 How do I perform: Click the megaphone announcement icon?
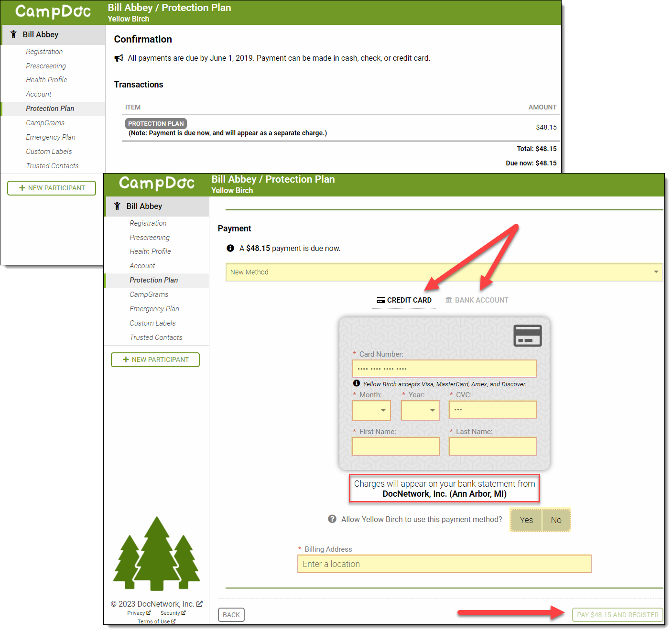pos(119,58)
